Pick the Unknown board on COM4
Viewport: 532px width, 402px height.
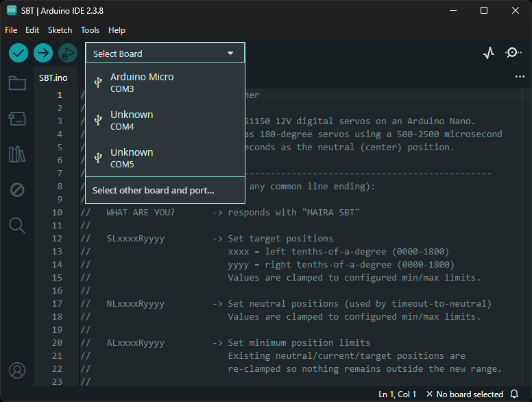click(132, 120)
